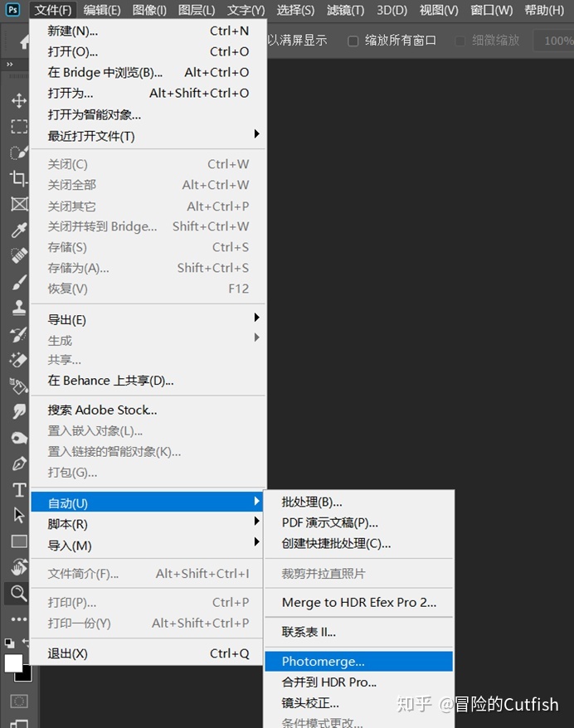Expand 最近打开文件(T) submenu
This screenshot has width=574, height=728.
tap(257, 134)
